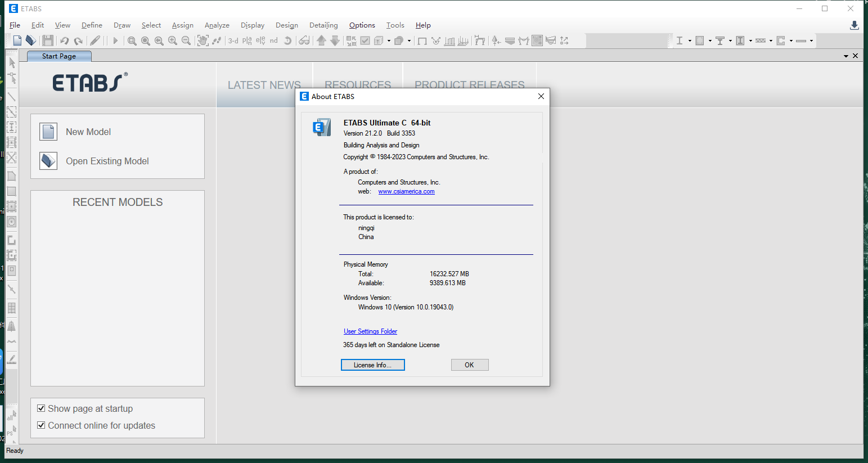The image size is (868, 463).
Task: Click Open Existing Model on start page
Action: (94, 161)
